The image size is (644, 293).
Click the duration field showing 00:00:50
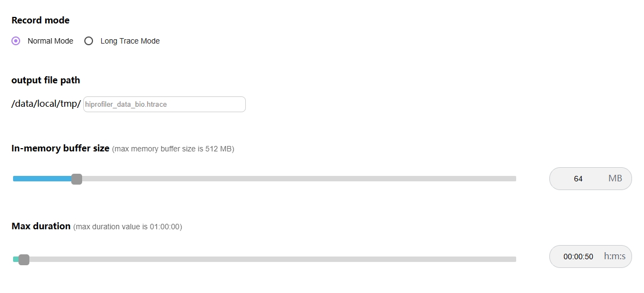(578, 257)
